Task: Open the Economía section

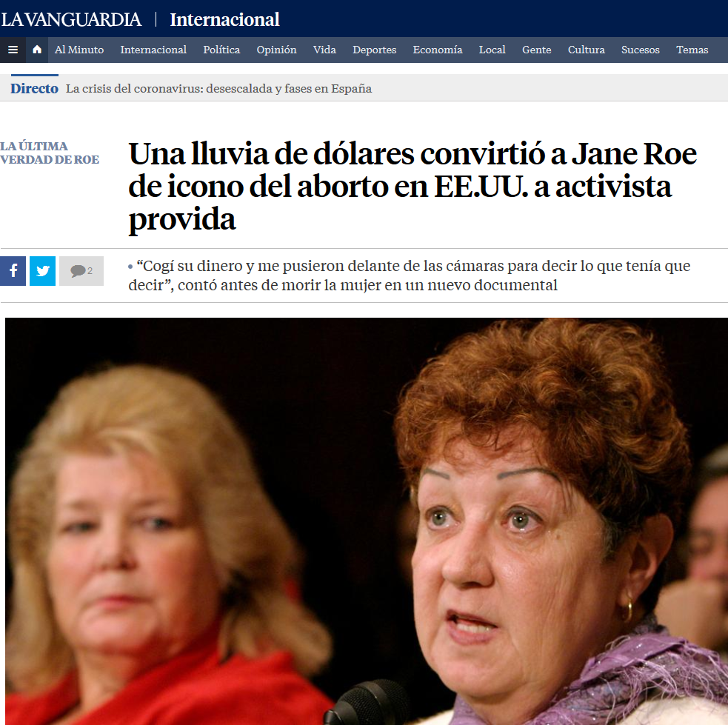Action: click(438, 50)
